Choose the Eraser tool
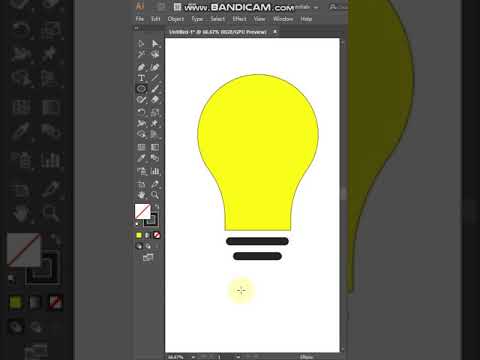The height and width of the screenshot is (360, 480). 155,99
